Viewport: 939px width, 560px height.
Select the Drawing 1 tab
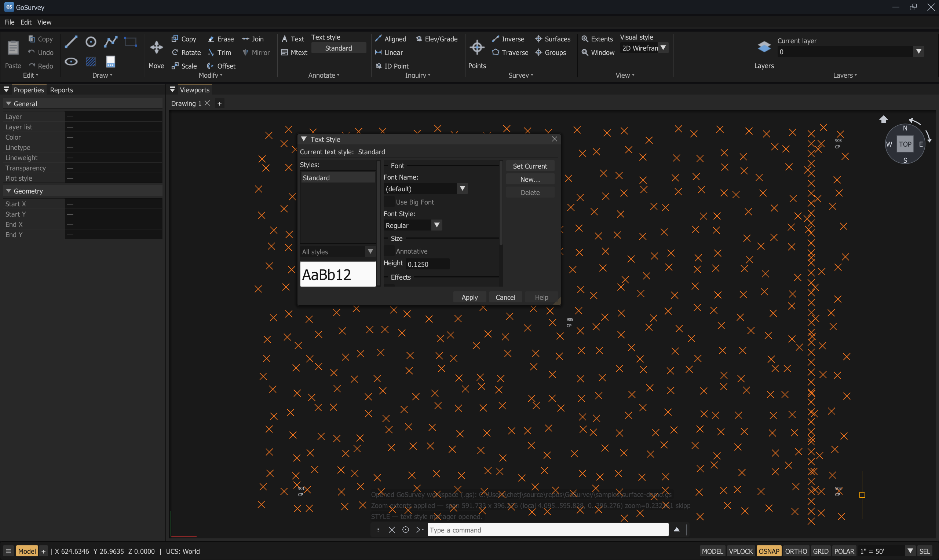coord(186,103)
